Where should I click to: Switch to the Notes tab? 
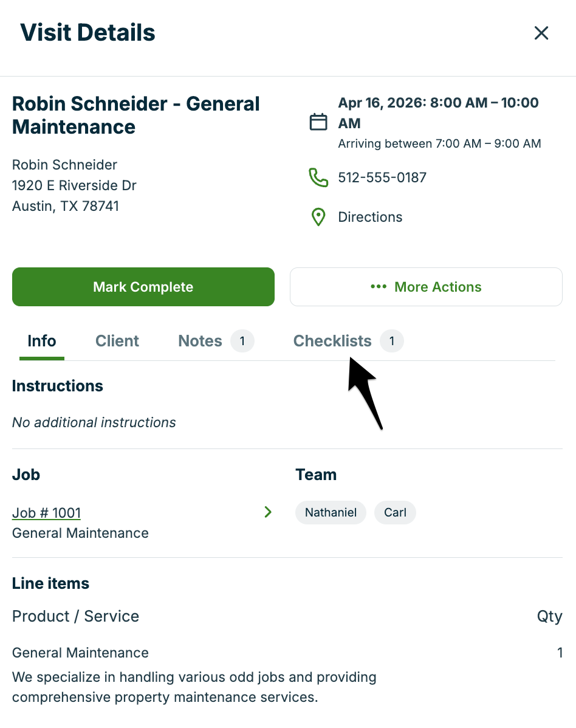200,341
